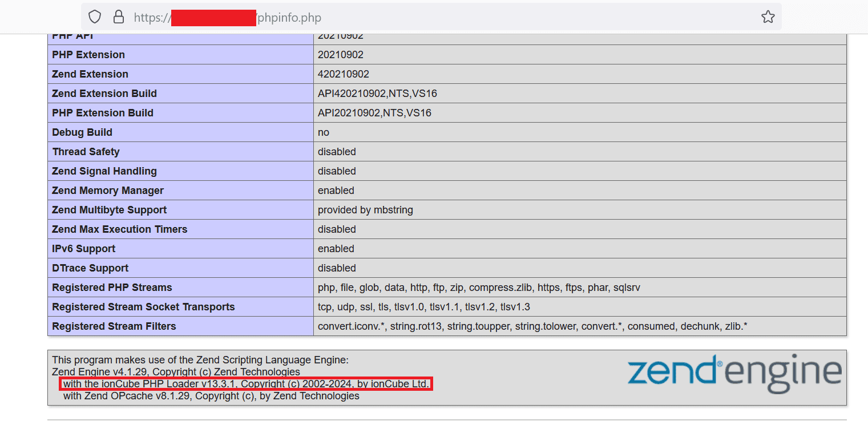The image size is (868, 425).
Task: Select the string.rot13 stream filter text
Action: tap(417, 326)
